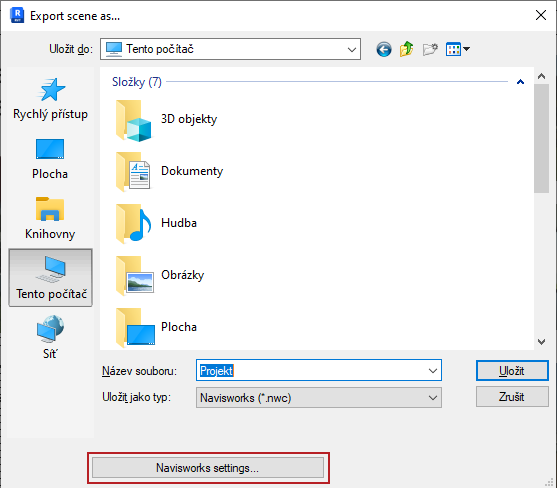Collapse the Složky (7) group
Viewport: 557px width, 488px height.
[x=520, y=82]
